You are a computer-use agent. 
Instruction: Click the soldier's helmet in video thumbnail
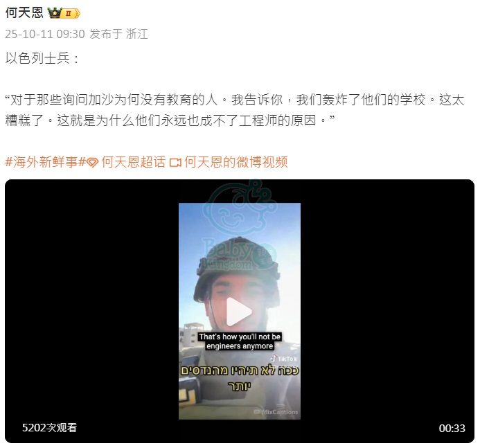click(237, 271)
